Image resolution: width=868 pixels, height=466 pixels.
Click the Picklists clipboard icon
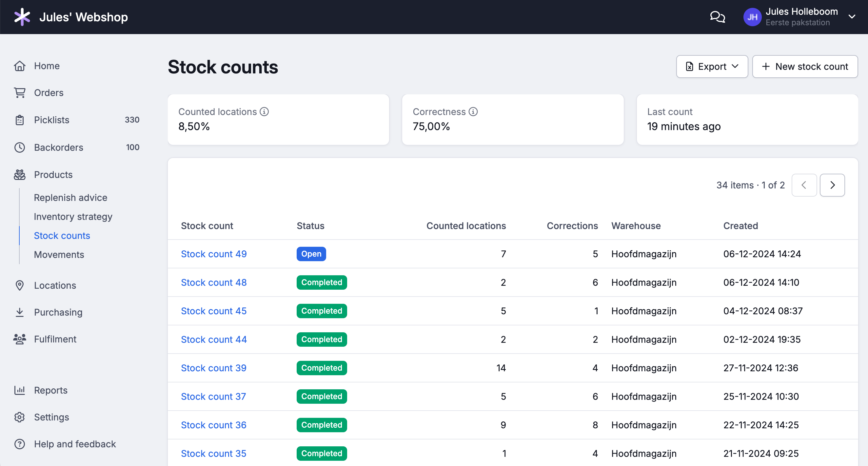click(20, 120)
